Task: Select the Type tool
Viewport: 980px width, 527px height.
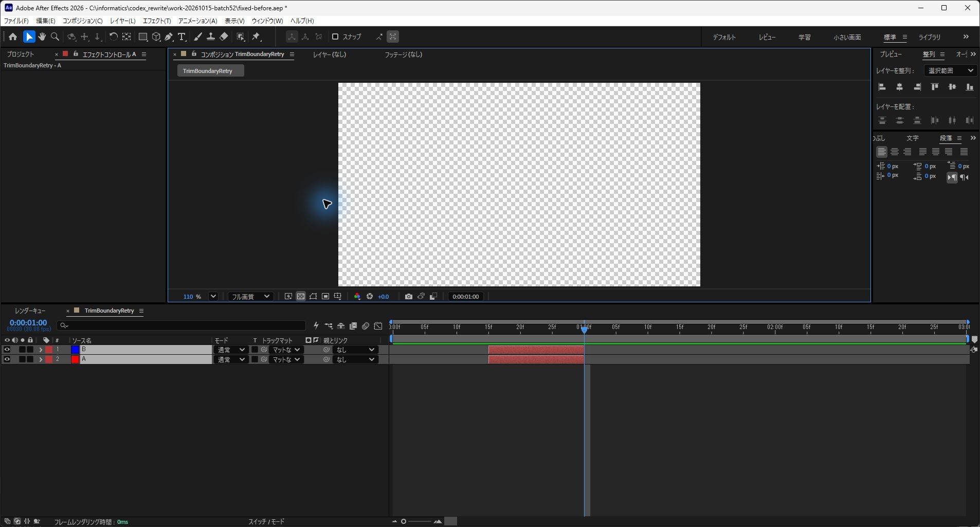Action: (182, 37)
